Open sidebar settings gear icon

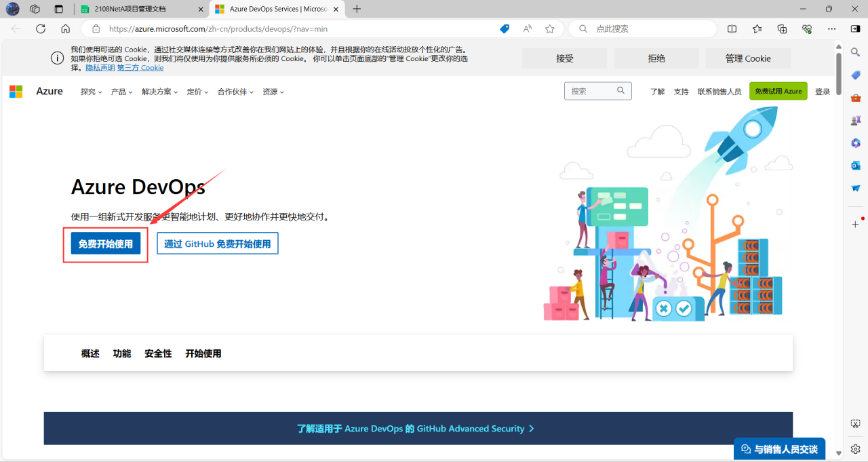click(x=856, y=449)
